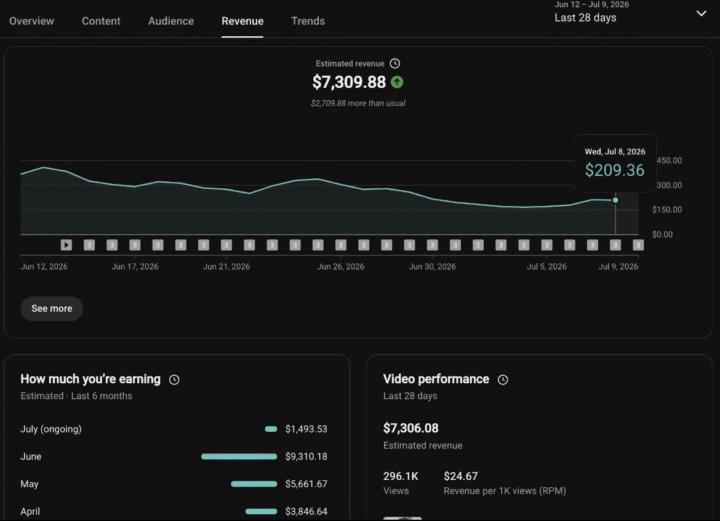This screenshot has height=521, width=720.
Task: Click the June earnings bar
Action: (x=239, y=456)
